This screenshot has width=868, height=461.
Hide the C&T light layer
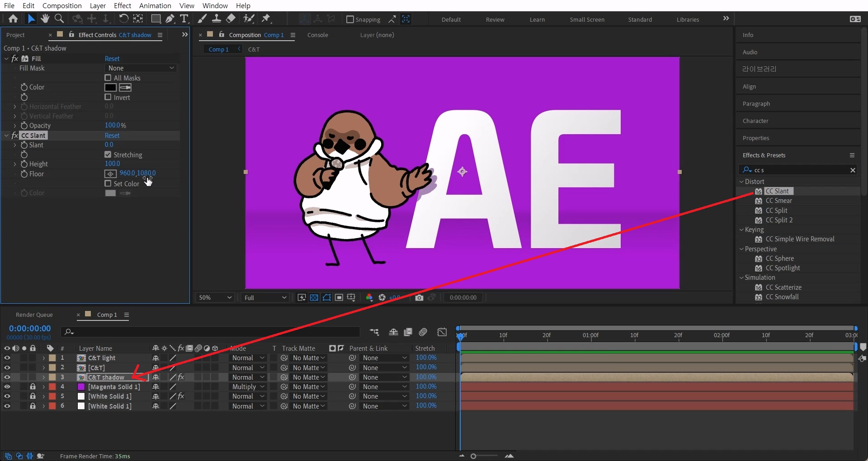coord(7,358)
